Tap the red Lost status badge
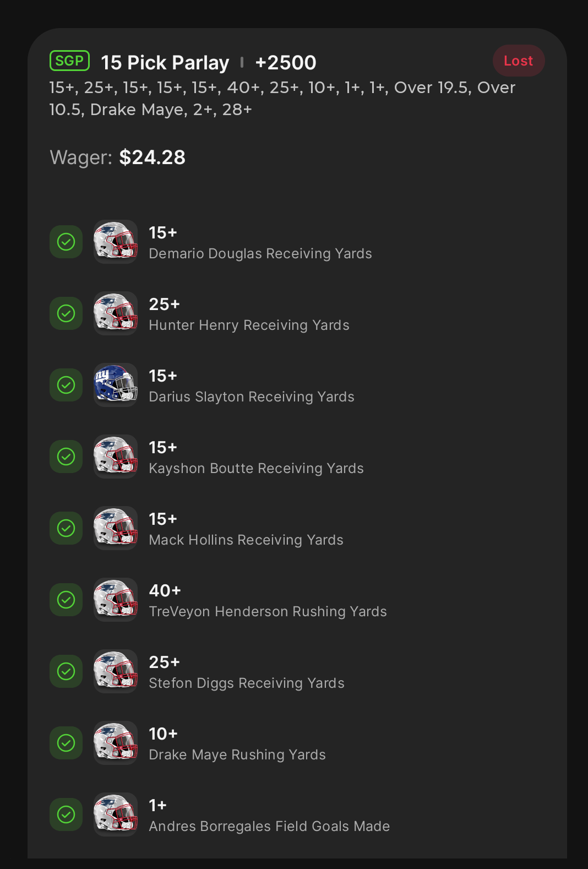588x869 pixels. (518, 61)
